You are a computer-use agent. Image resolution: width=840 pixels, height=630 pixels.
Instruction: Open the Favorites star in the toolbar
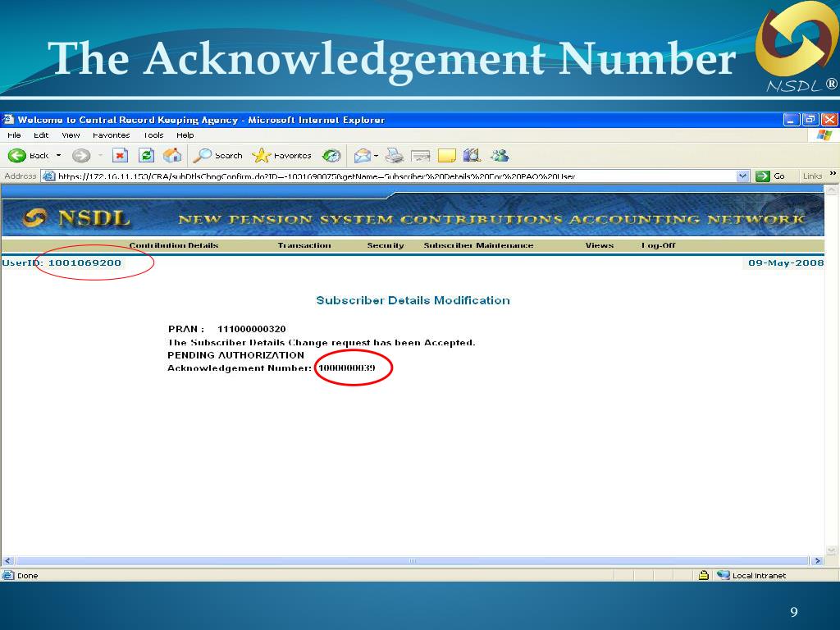(x=261, y=155)
